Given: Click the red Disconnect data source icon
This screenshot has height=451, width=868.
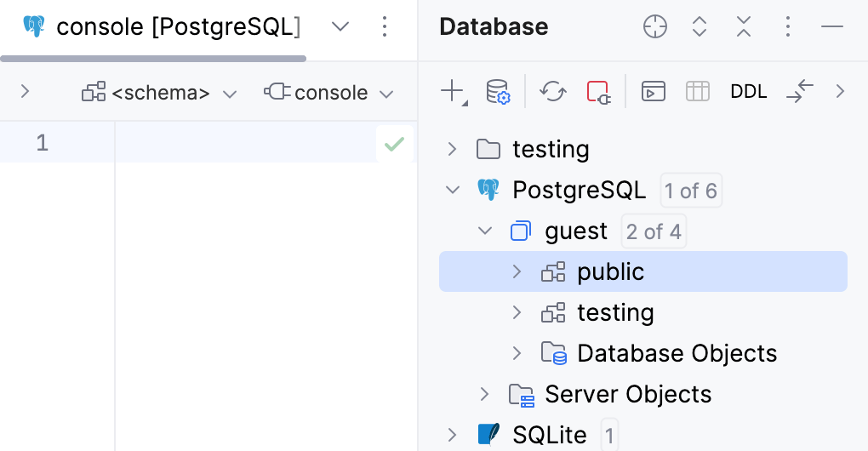Looking at the screenshot, I should tap(598, 91).
